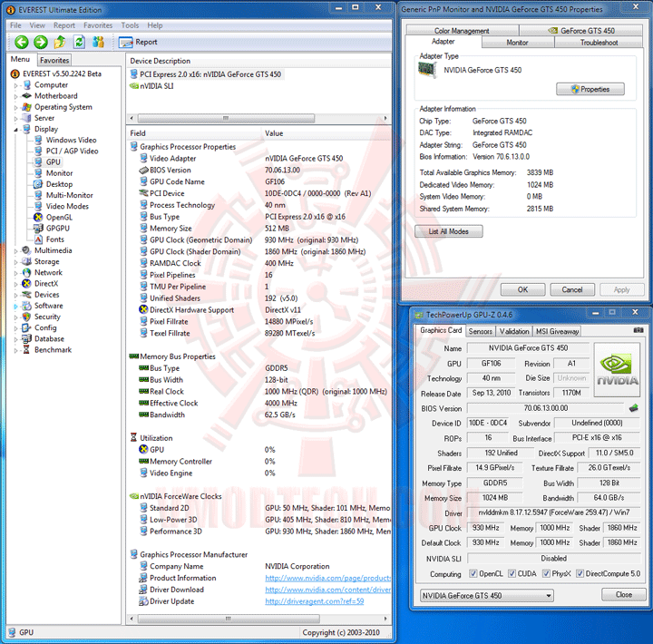This screenshot has width=653, height=644.
Task: Expand the Devices tree node
Action: (16, 295)
